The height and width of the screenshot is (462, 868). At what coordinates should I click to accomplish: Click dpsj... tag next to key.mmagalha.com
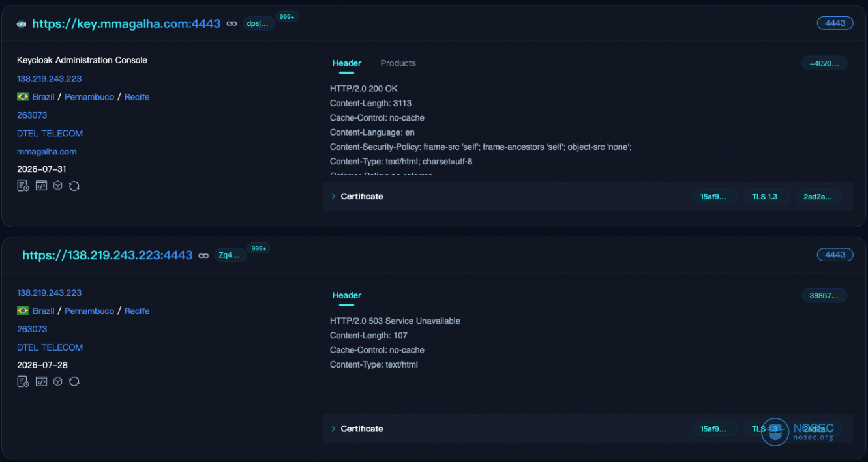click(x=258, y=23)
